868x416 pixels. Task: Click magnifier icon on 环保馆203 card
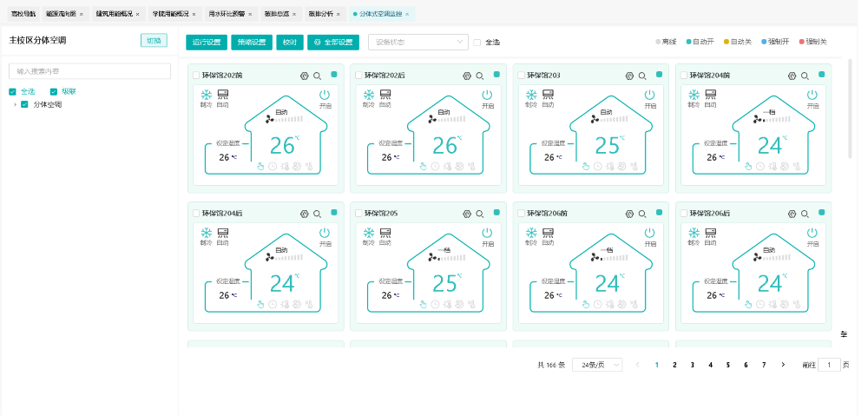coord(642,76)
